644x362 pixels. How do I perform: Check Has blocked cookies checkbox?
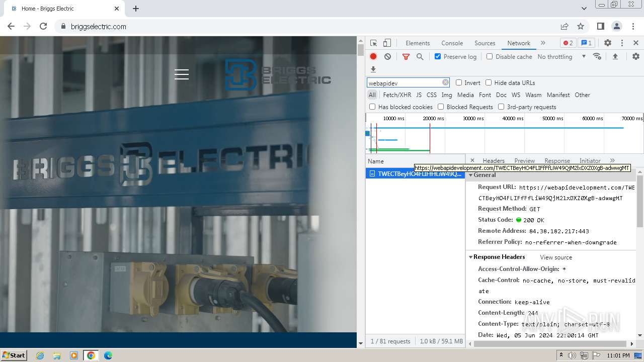[372, 107]
